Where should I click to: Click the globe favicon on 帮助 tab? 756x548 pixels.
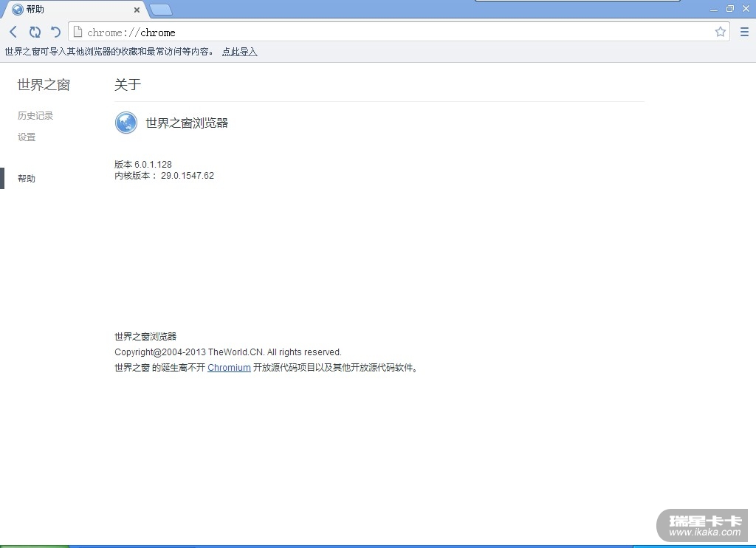pos(18,9)
